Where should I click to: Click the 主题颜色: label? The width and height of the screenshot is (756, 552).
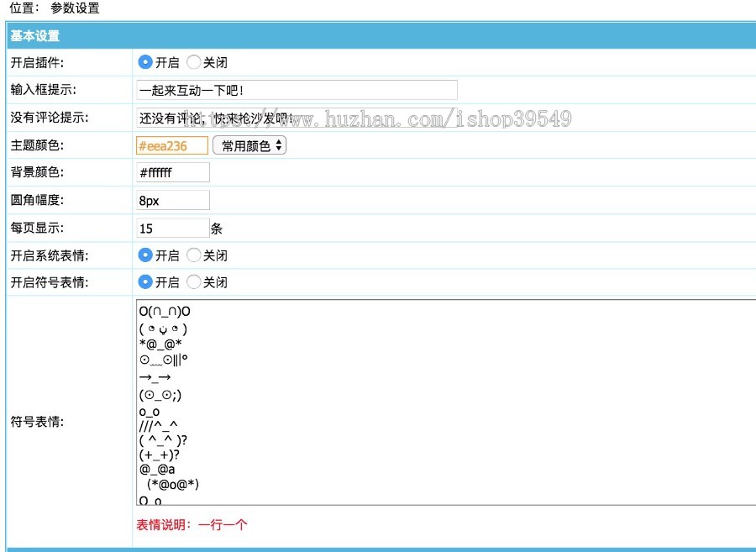click(37, 145)
